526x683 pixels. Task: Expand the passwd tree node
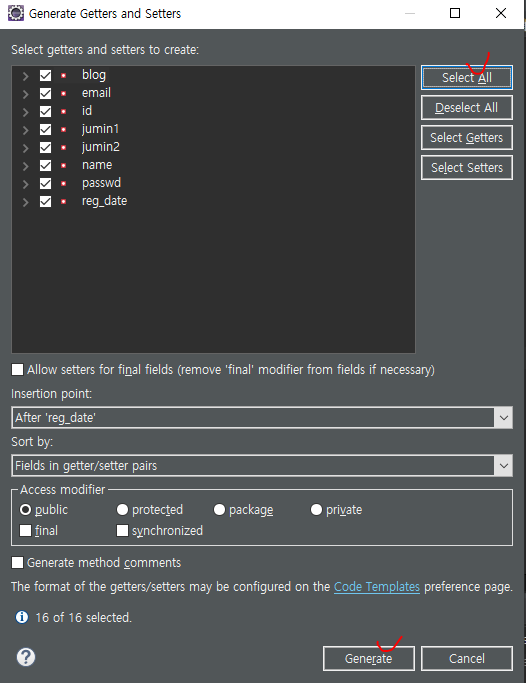[x=26, y=184]
